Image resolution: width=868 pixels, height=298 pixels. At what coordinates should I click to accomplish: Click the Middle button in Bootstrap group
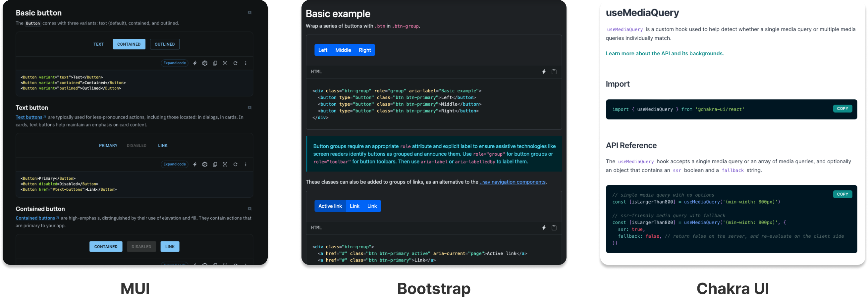(343, 50)
